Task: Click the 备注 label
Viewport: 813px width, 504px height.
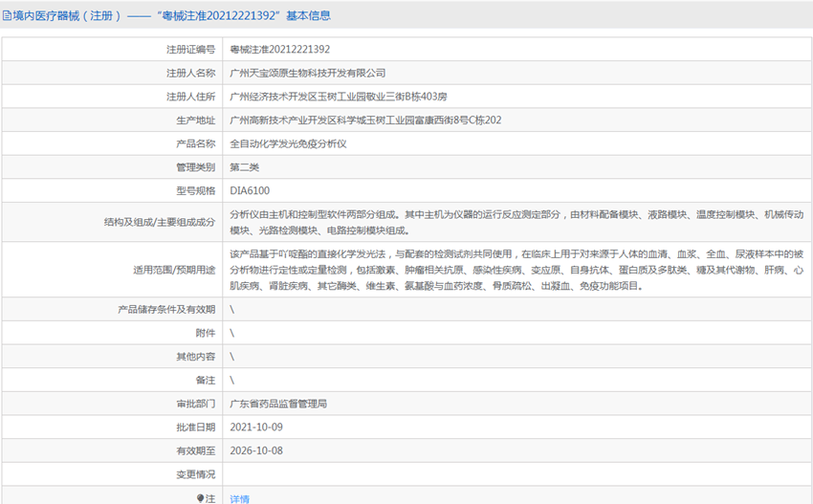Action: (206, 380)
